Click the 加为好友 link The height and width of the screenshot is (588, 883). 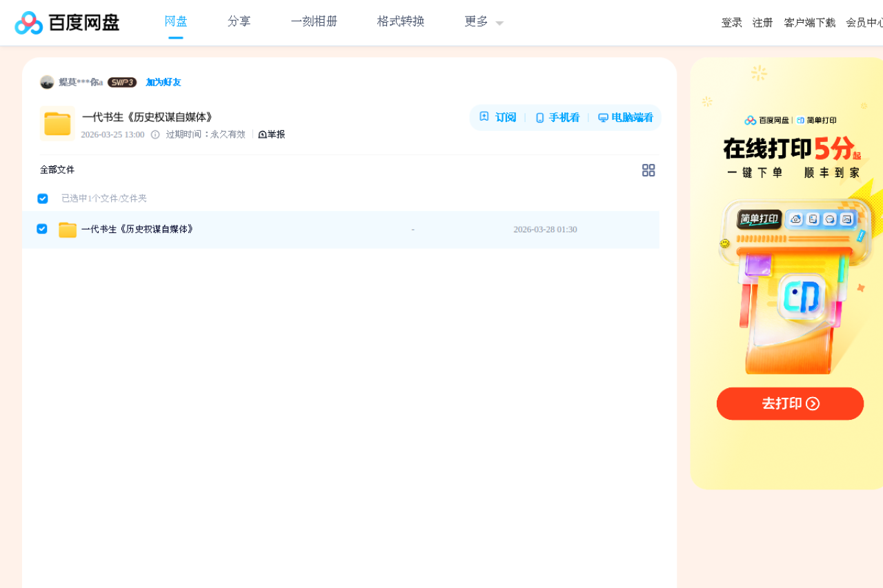click(162, 82)
